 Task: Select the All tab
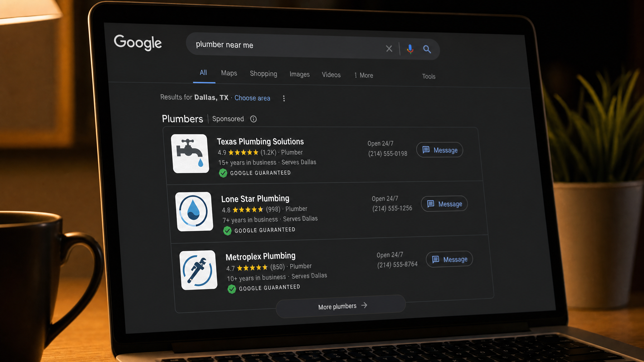pyautogui.click(x=203, y=73)
